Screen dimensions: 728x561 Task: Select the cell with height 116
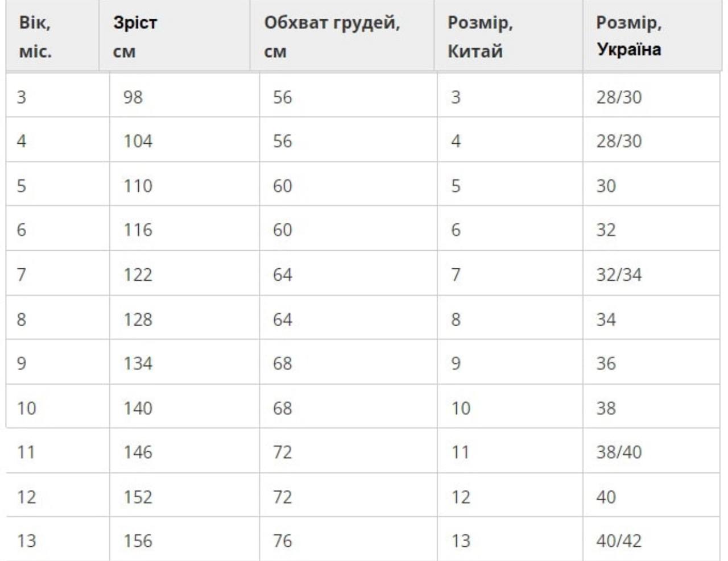tap(138, 230)
